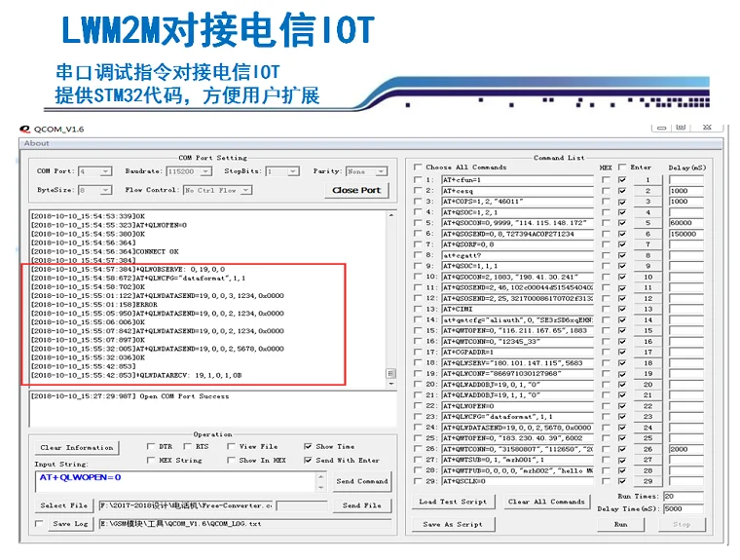Click the Clear Information button
The image size is (740, 560).
coord(77,448)
